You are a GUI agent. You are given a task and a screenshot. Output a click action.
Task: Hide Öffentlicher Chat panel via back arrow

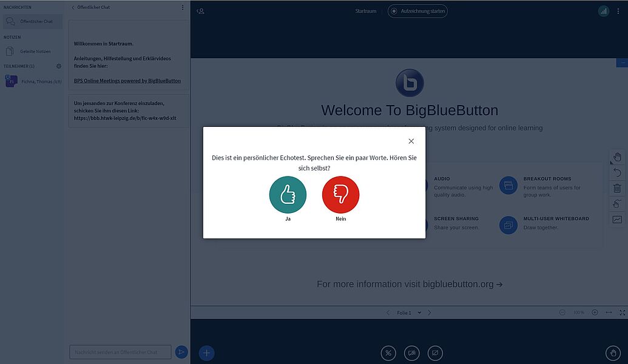(x=73, y=7)
